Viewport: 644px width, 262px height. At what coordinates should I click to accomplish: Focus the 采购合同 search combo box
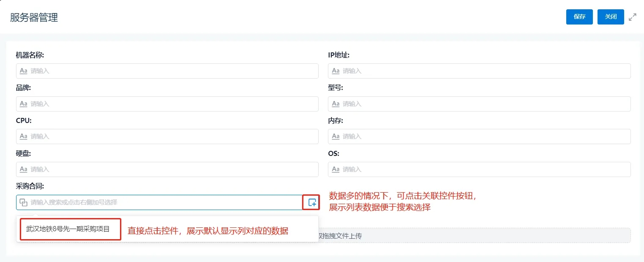coord(161,202)
